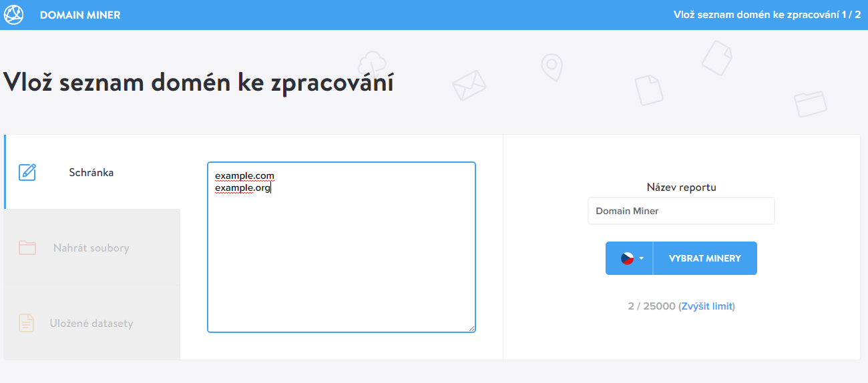The height and width of the screenshot is (383, 868).
Task: Open the Czech flag language dropdown
Action: click(x=629, y=258)
